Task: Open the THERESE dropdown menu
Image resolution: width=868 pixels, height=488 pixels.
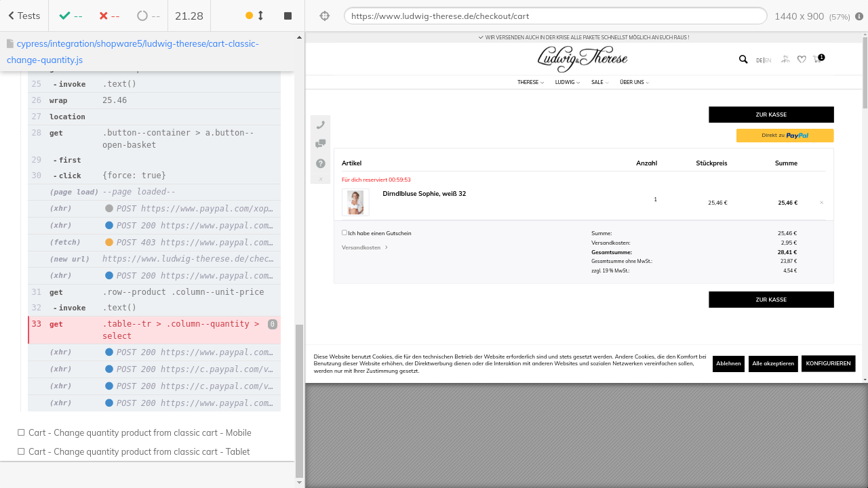Action: coord(530,82)
